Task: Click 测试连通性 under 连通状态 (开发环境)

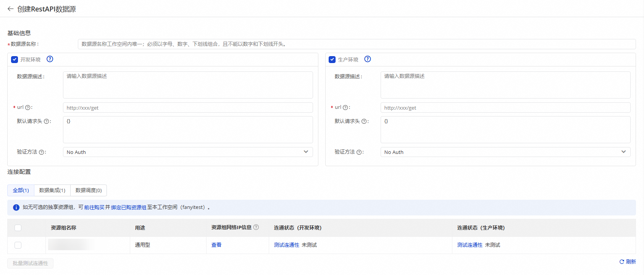Action: [287, 245]
